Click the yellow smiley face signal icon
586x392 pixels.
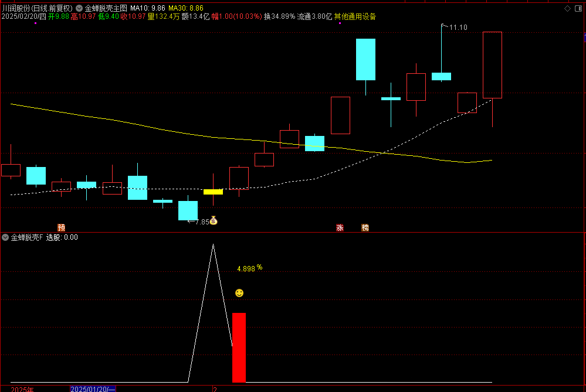(x=239, y=292)
